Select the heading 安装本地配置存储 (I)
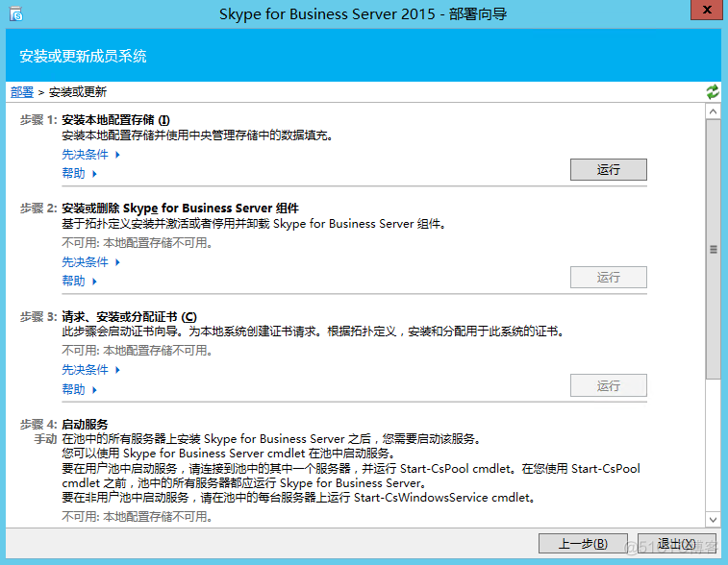728x565 pixels. (115, 120)
